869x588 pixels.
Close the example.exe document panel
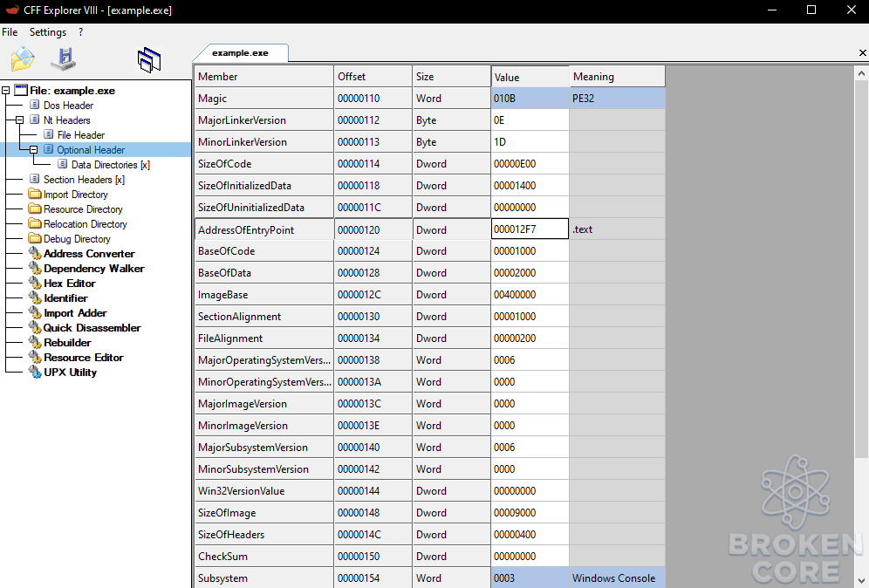(x=862, y=52)
